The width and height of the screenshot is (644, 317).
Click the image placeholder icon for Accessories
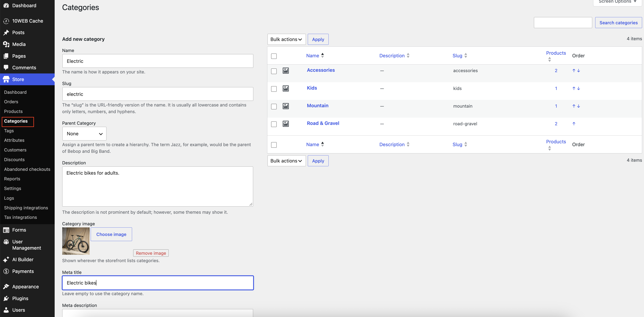[x=286, y=70]
